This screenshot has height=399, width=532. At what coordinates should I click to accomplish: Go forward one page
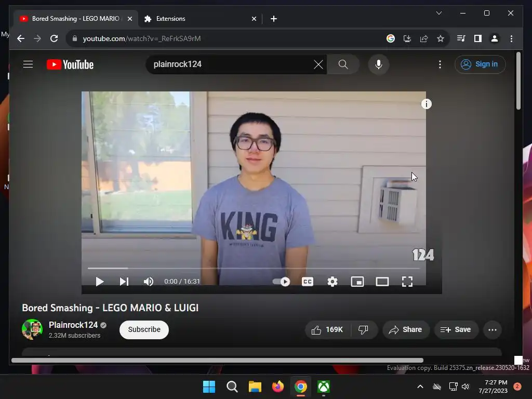37,38
